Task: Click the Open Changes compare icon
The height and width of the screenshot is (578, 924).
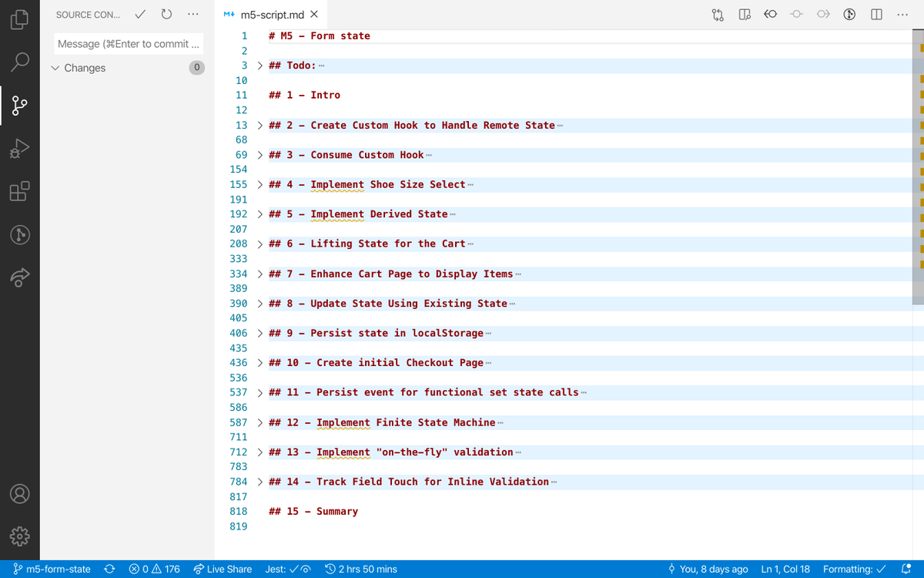Action: [x=718, y=15]
